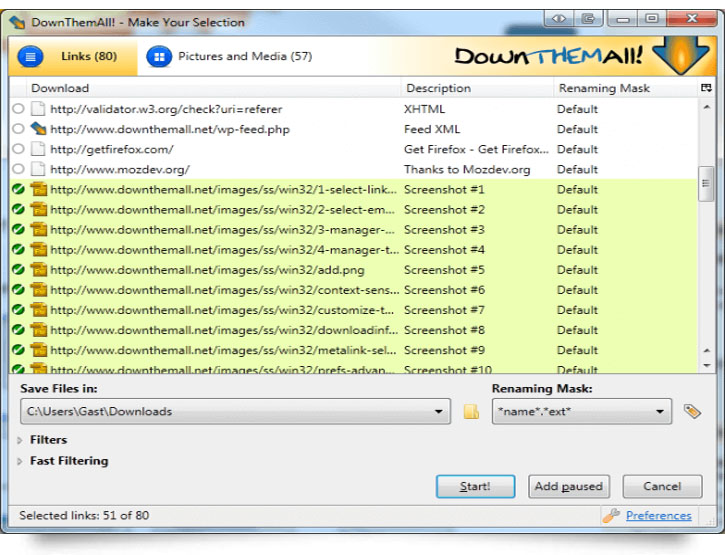Click the metalink-sel... link row text

(223, 350)
